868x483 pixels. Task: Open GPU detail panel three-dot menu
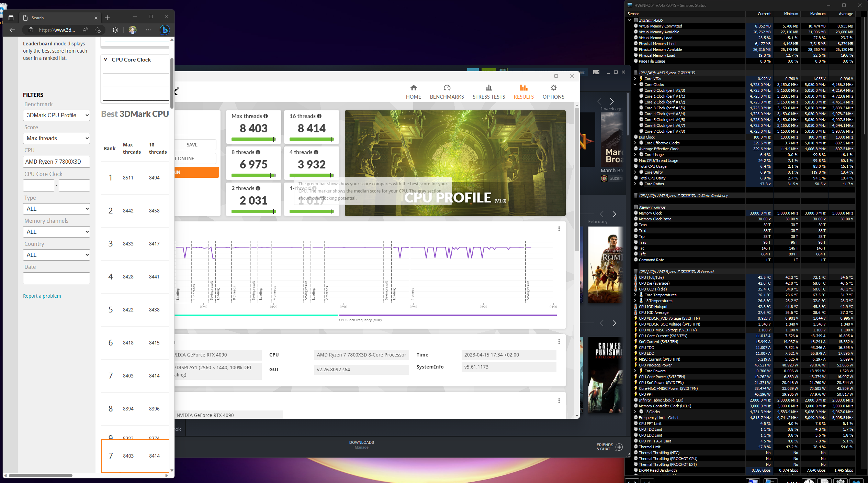(x=559, y=401)
